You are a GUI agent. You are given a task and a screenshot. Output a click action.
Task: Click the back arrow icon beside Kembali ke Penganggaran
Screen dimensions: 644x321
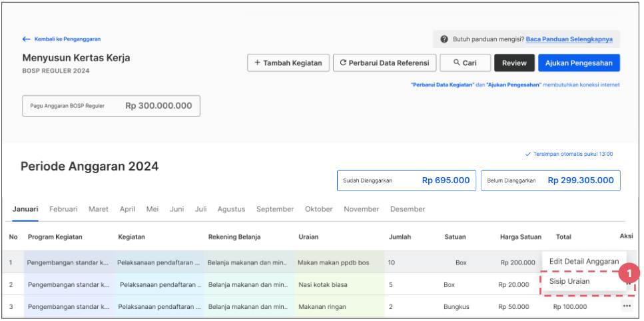pos(26,39)
